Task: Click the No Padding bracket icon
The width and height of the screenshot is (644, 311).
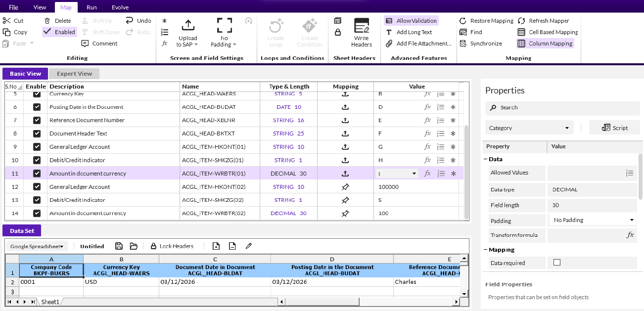Action: coord(225,25)
